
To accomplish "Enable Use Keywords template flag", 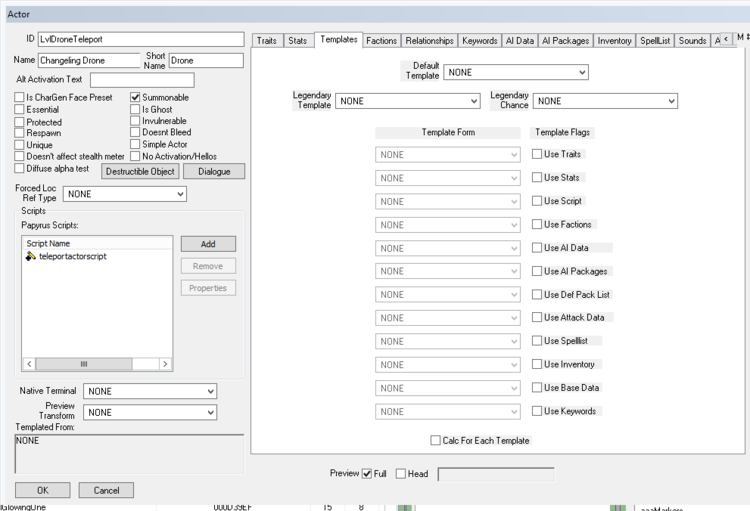I will coord(537,411).
